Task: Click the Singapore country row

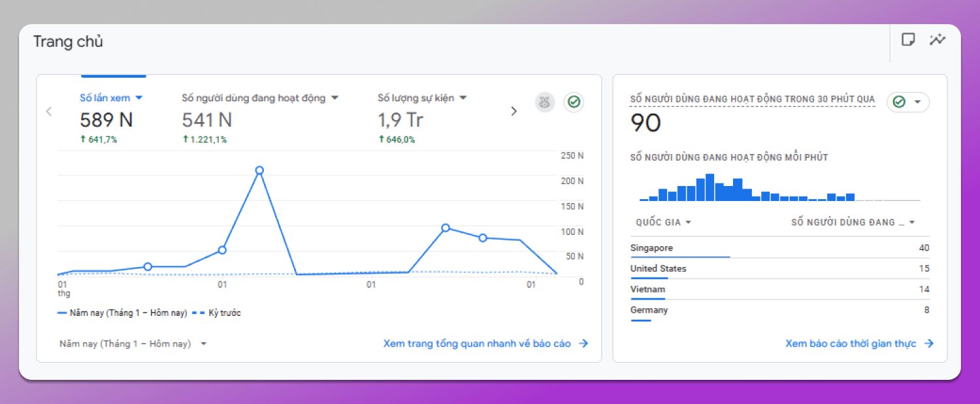Action: tap(779, 248)
